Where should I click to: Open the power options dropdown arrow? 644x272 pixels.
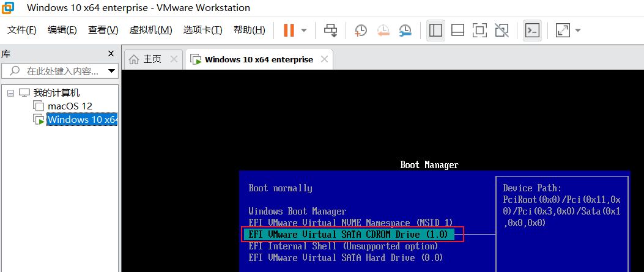pyautogui.click(x=304, y=30)
